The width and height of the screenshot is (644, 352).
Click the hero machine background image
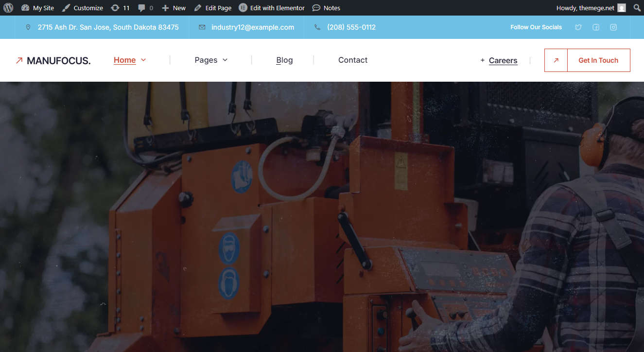(322, 217)
